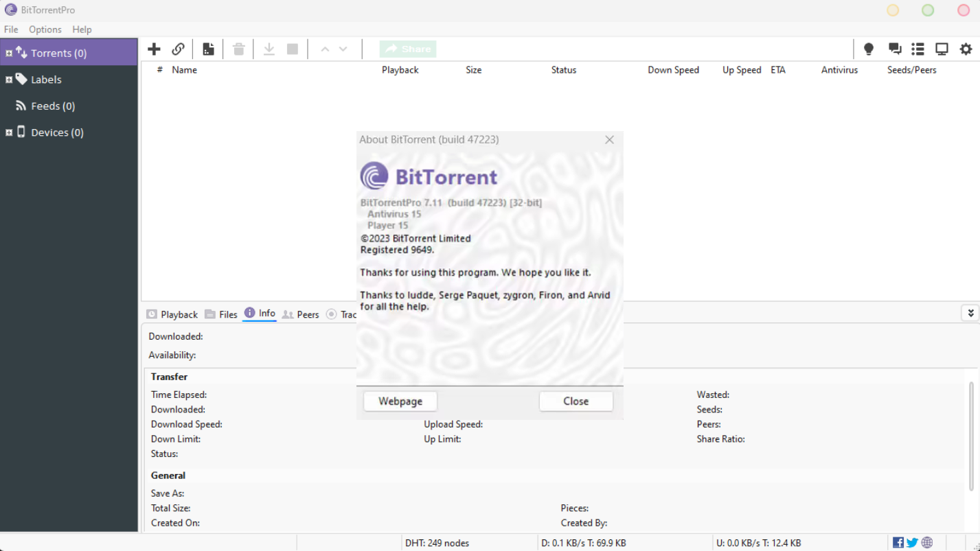Image resolution: width=980 pixels, height=551 pixels.
Task: Collapse detail pane with double-chevron button
Action: point(970,313)
